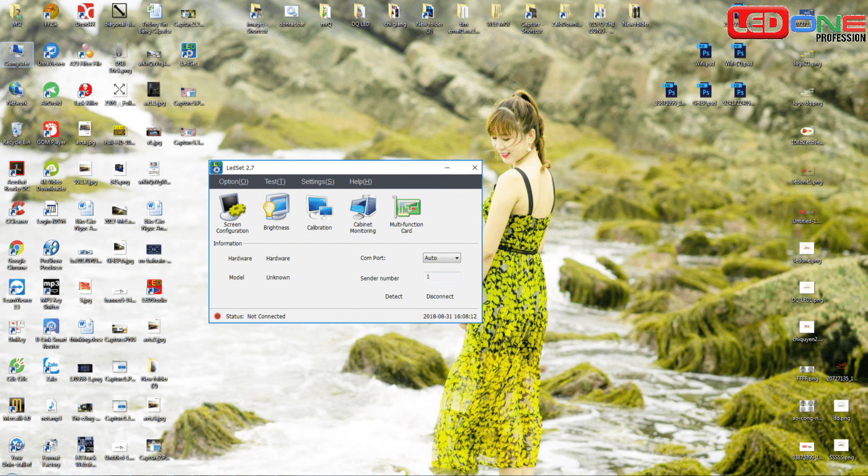Select the Mercalli 4.0 shortcut
The image size is (868, 476).
coord(17,409)
